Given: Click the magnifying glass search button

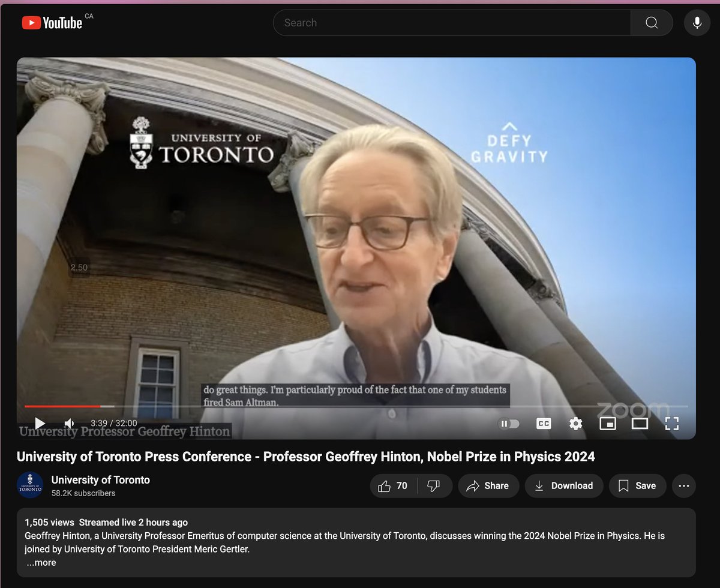Looking at the screenshot, I should [652, 23].
